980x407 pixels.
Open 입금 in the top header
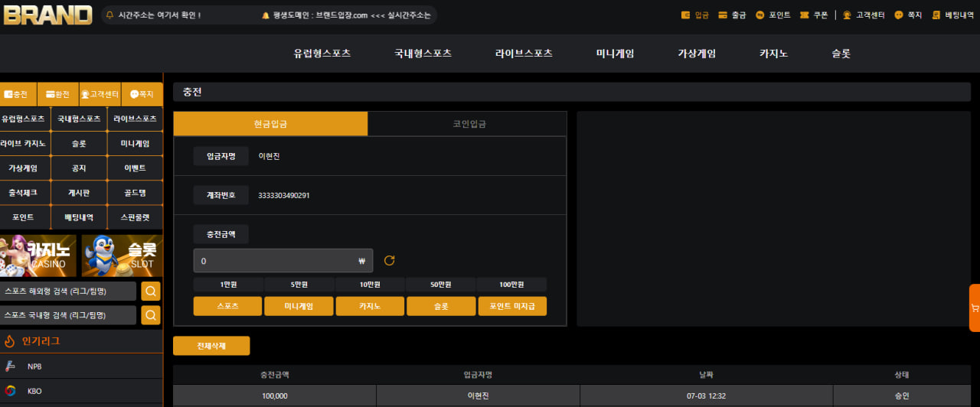point(695,15)
